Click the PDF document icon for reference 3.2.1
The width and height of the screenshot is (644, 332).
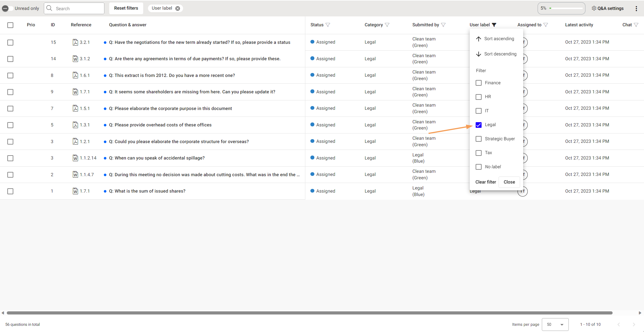pos(75,42)
